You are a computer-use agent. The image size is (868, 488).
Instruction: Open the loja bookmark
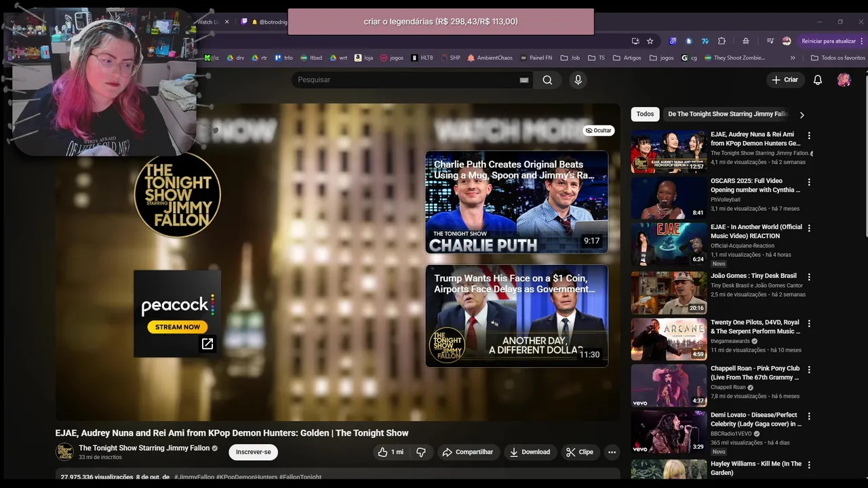coord(364,58)
